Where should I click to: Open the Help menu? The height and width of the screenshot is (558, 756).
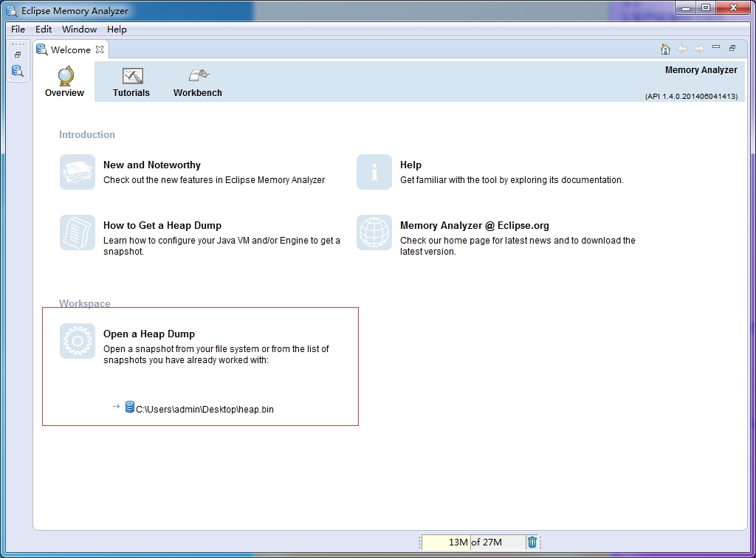pos(117,29)
